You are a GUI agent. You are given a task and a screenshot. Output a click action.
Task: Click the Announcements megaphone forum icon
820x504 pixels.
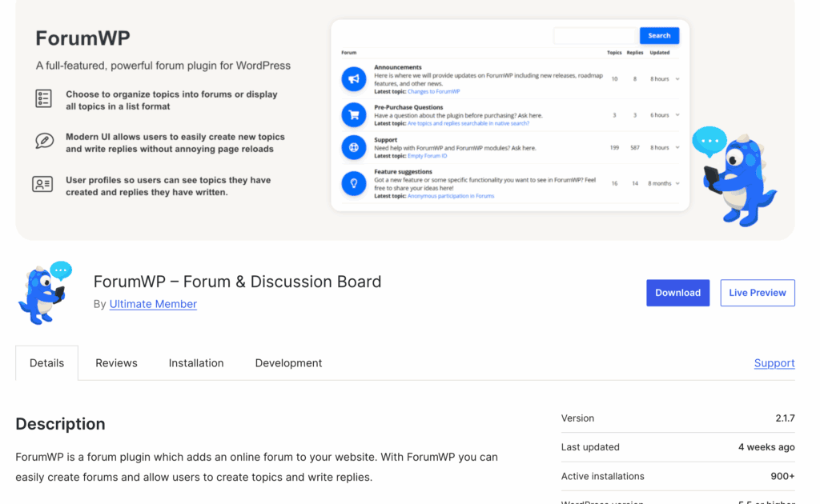(354, 79)
